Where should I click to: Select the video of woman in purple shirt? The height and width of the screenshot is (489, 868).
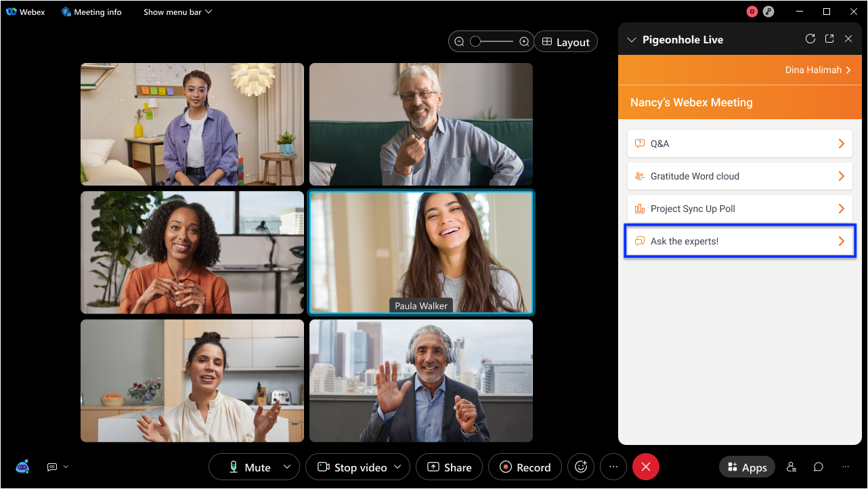point(192,125)
